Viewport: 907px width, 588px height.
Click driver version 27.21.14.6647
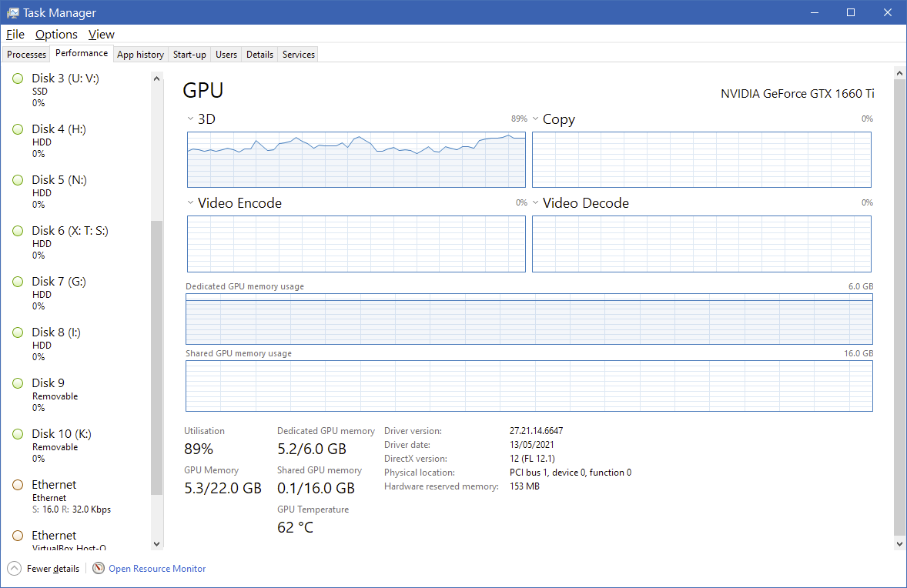(x=536, y=431)
